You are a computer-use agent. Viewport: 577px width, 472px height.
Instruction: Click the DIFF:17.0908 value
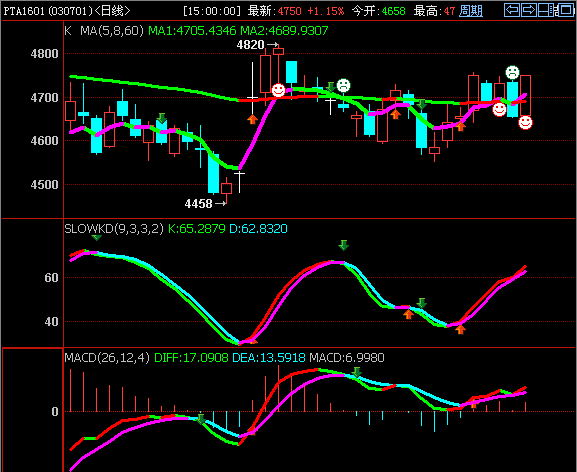(191, 358)
